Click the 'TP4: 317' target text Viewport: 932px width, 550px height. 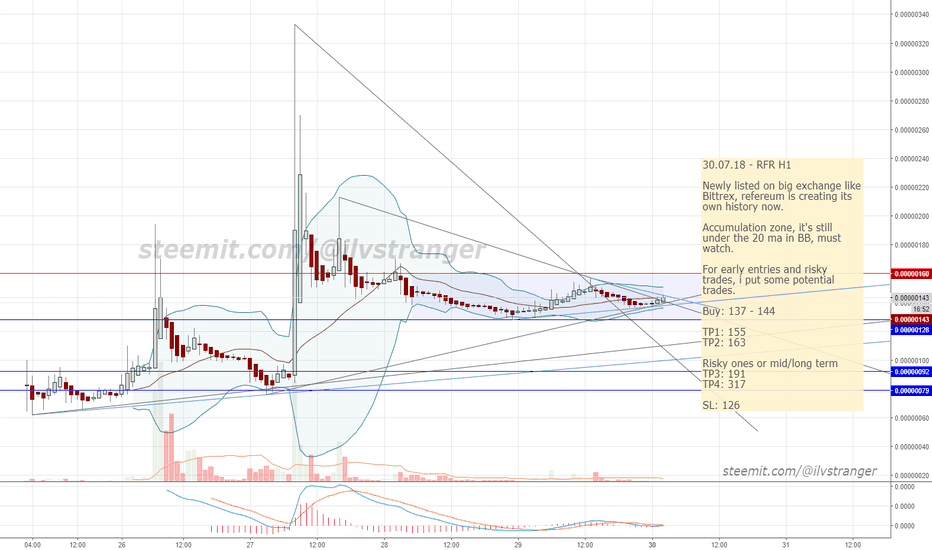click(723, 384)
